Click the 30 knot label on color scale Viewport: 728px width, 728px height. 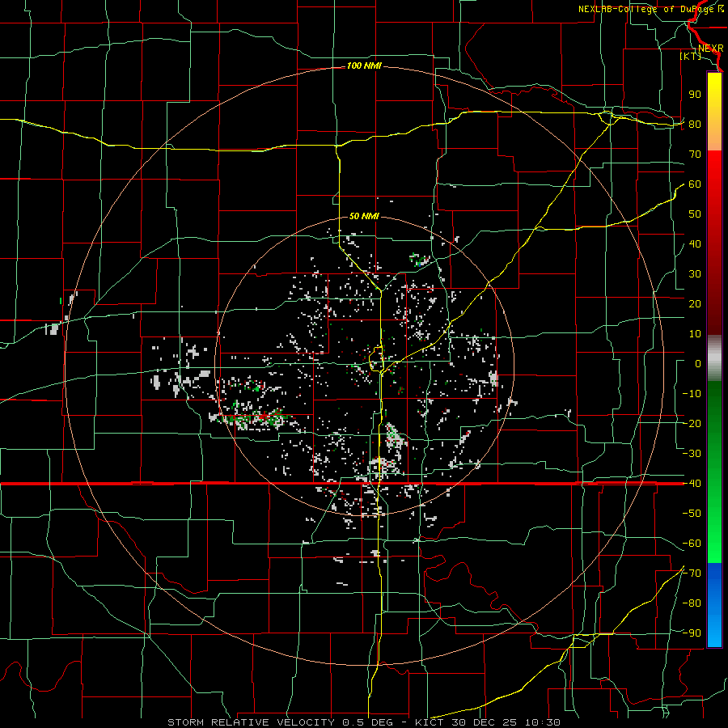695,274
